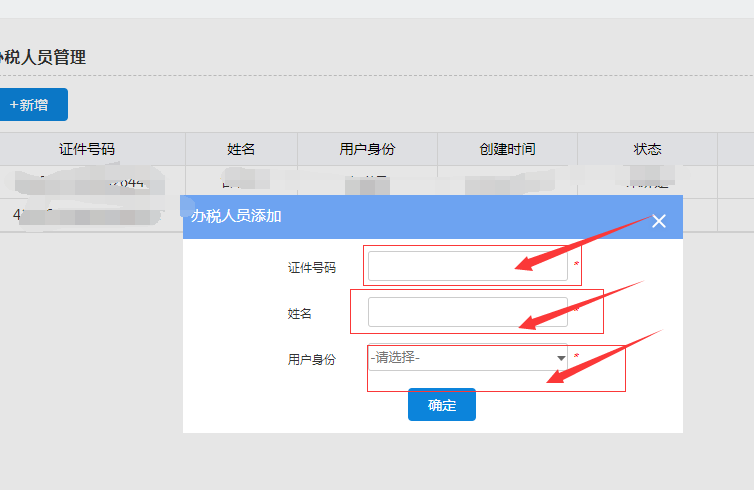Click the 姓名 label in the dialog
This screenshot has width=754, height=490.
click(x=300, y=313)
